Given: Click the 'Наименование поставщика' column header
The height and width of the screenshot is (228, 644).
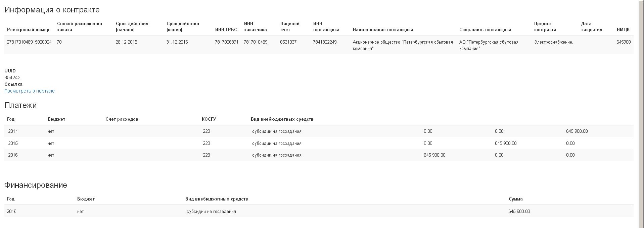Looking at the screenshot, I should [383, 30].
